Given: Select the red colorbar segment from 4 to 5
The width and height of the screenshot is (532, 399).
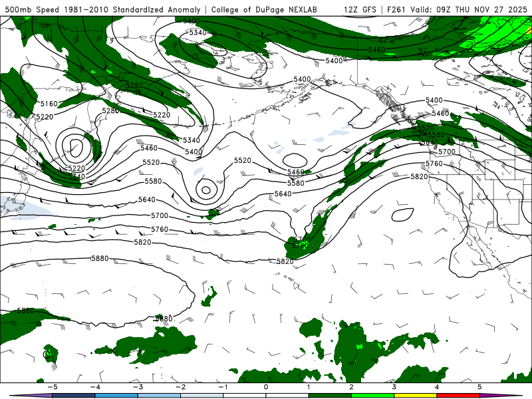Looking at the screenshot, I should coord(458,396).
